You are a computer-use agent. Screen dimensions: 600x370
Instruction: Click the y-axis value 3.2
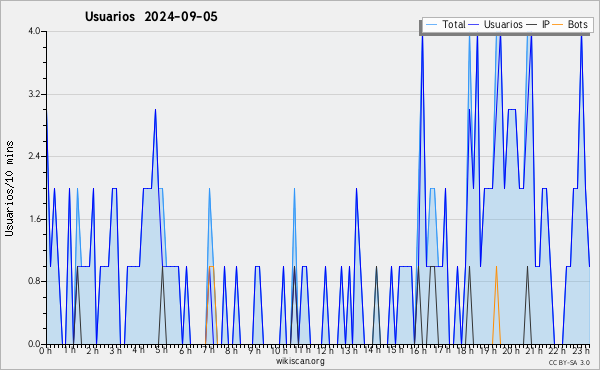[x=35, y=94]
